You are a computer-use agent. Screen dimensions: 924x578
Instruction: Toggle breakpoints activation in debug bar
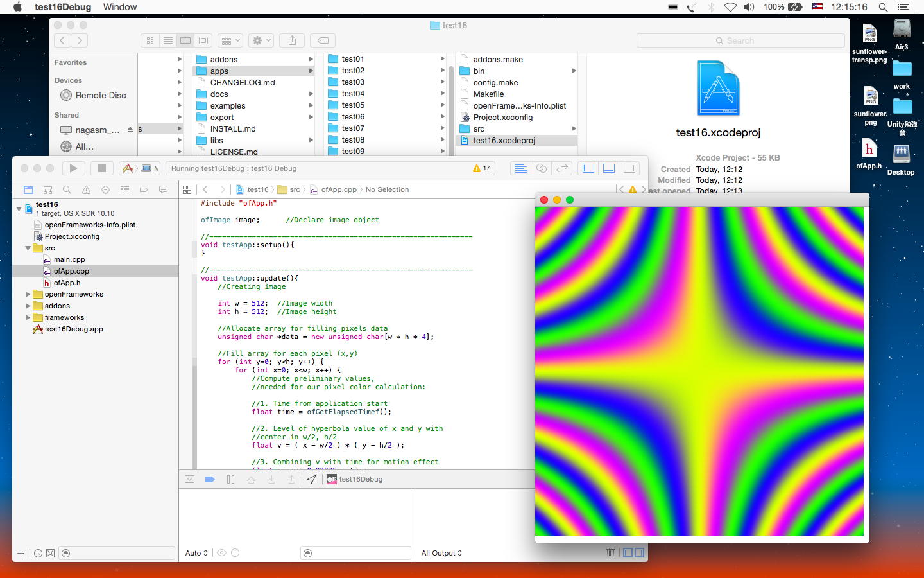210,480
